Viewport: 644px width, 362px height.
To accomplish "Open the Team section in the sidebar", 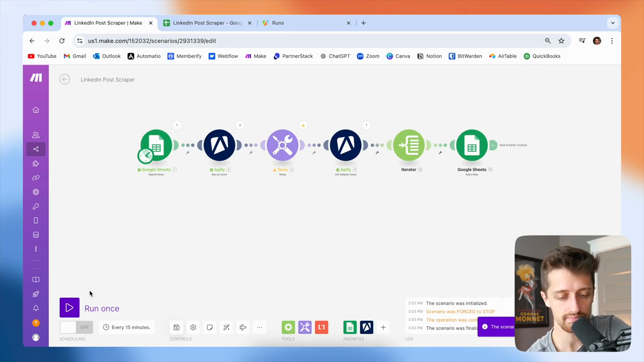I will [36, 135].
